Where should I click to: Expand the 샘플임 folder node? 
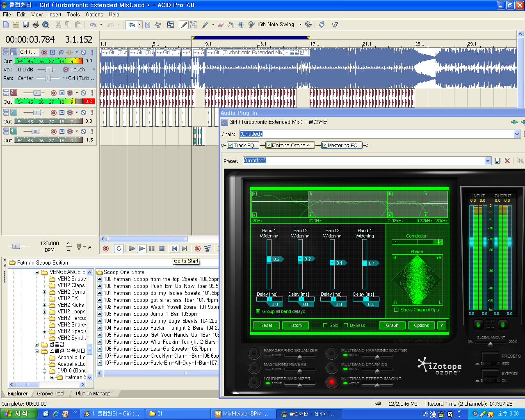point(37,345)
